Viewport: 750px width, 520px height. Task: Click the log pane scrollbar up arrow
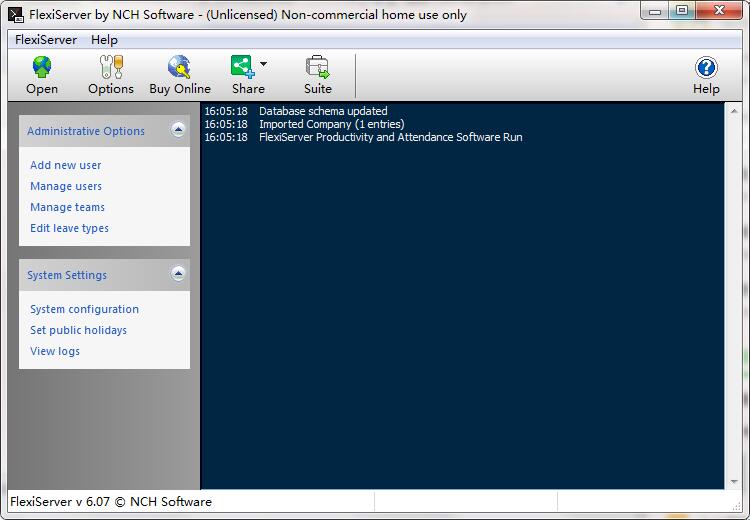734,111
